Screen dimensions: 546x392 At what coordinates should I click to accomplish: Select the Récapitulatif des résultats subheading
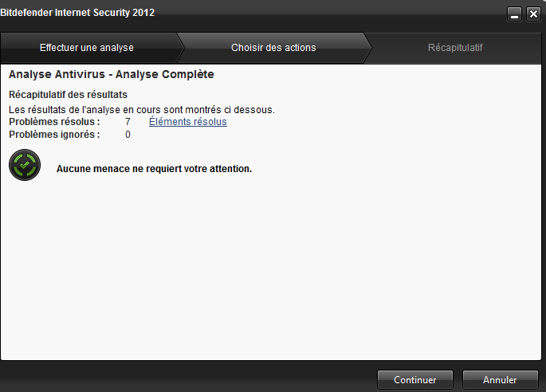tap(68, 95)
